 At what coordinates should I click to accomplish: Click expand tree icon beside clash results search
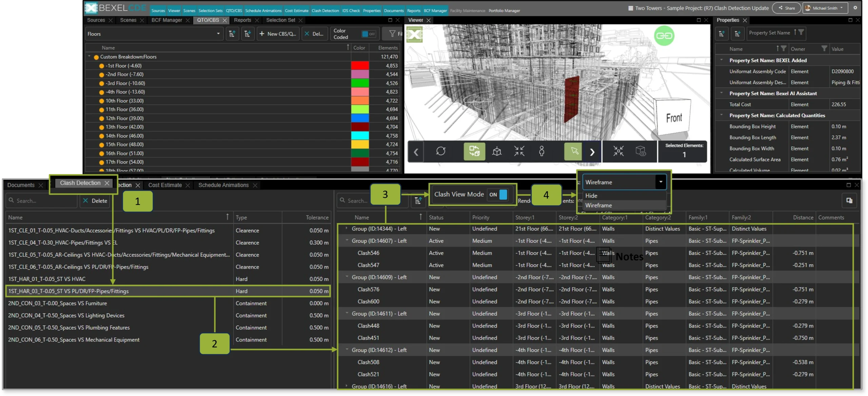tap(418, 201)
